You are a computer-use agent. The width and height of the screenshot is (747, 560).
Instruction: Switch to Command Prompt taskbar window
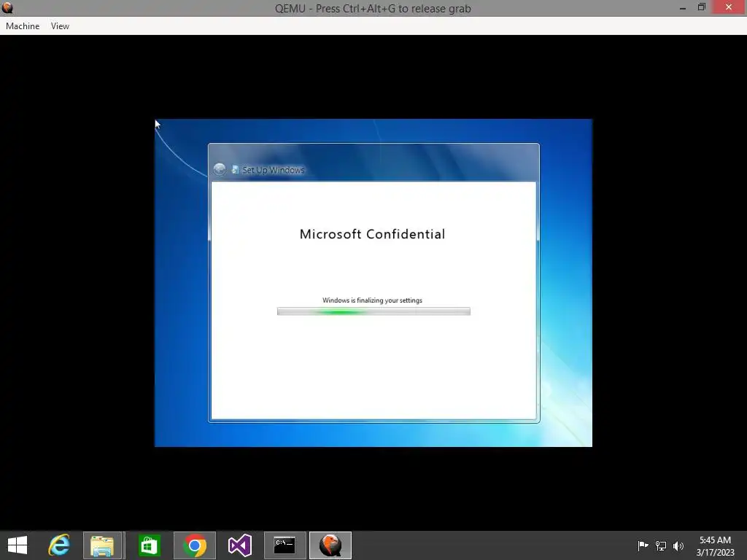pos(285,545)
